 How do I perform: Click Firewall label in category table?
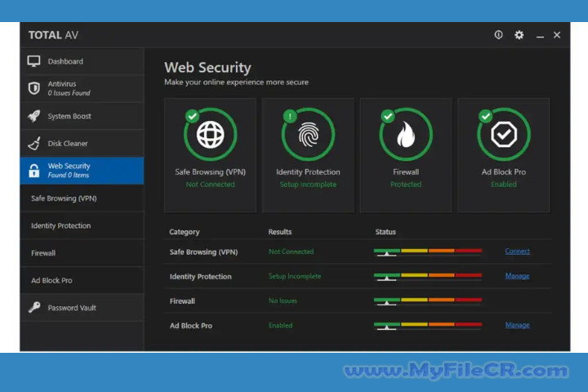click(x=182, y=301)
